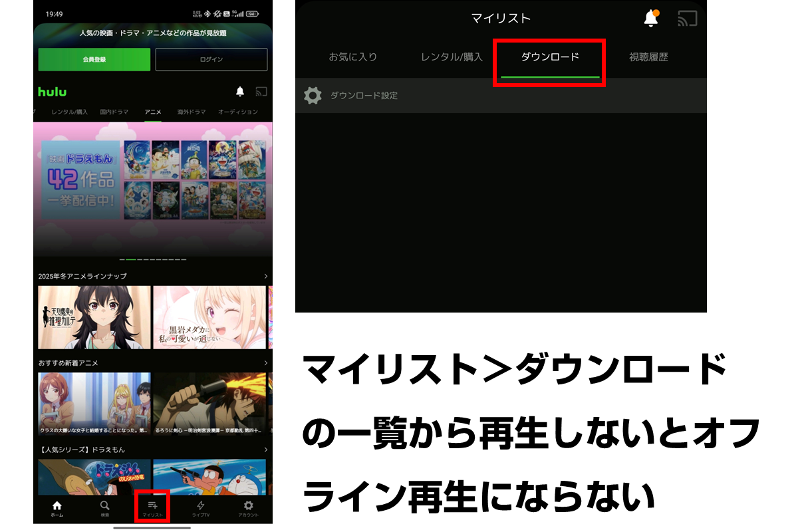Click 【人気シリーズ】ドラえもん heading
This screenshot has width=798, height=532.
coord(82,450)
